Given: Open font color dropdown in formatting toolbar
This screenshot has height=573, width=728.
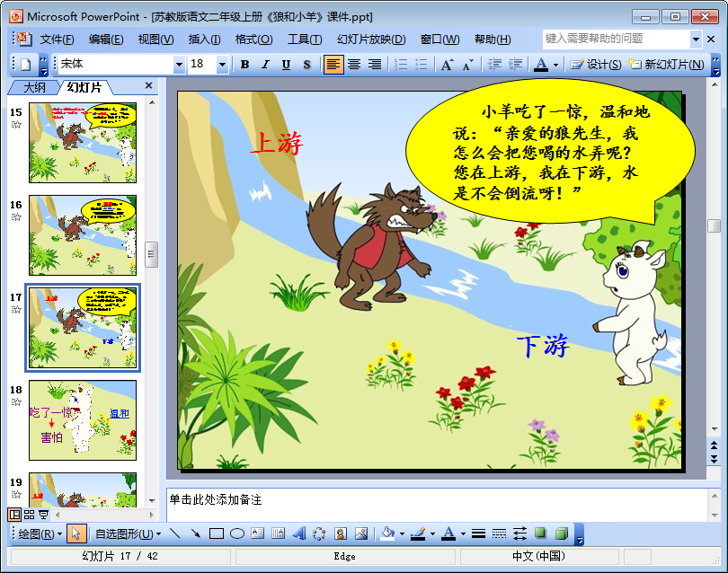Looking at the screenshot, I should (555, 65).
